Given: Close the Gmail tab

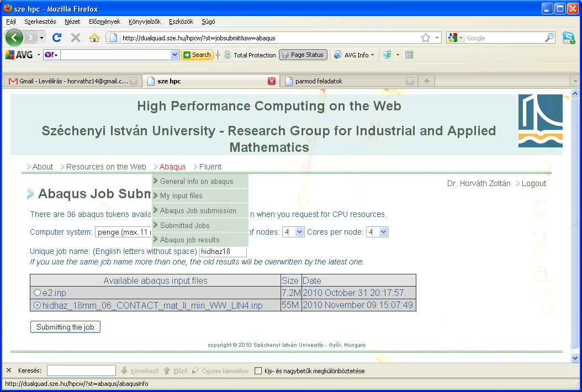Looking at the screenshot, I should point(134,81).
